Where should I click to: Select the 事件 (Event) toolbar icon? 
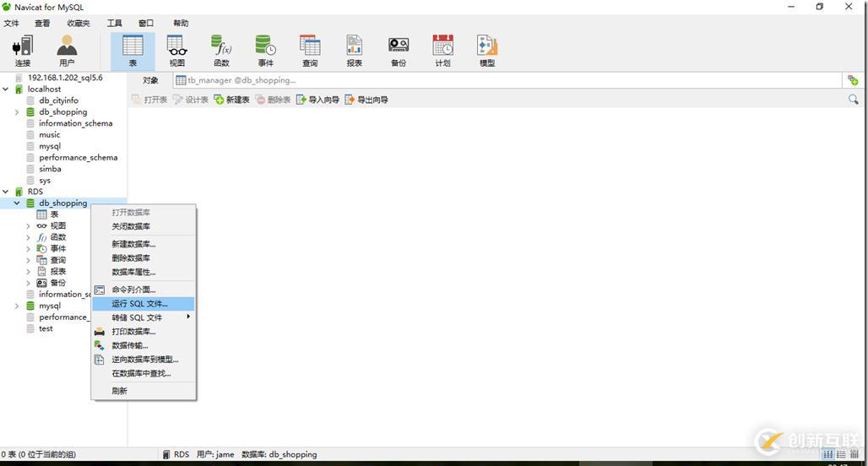coord(266,51)
